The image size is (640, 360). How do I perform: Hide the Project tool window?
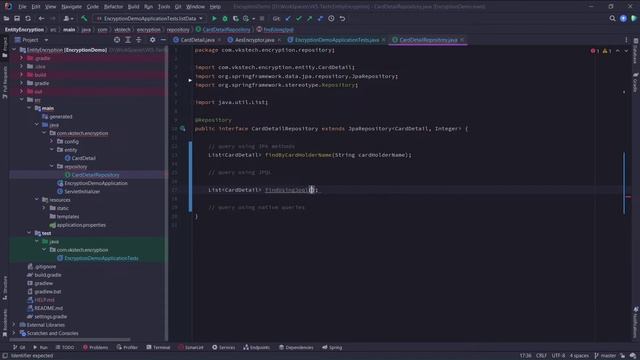pyautogui.click(x=163, y=40)
